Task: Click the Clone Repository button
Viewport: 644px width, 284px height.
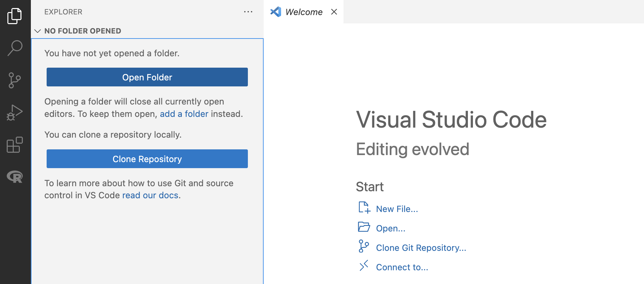Action: pos(147,159)
